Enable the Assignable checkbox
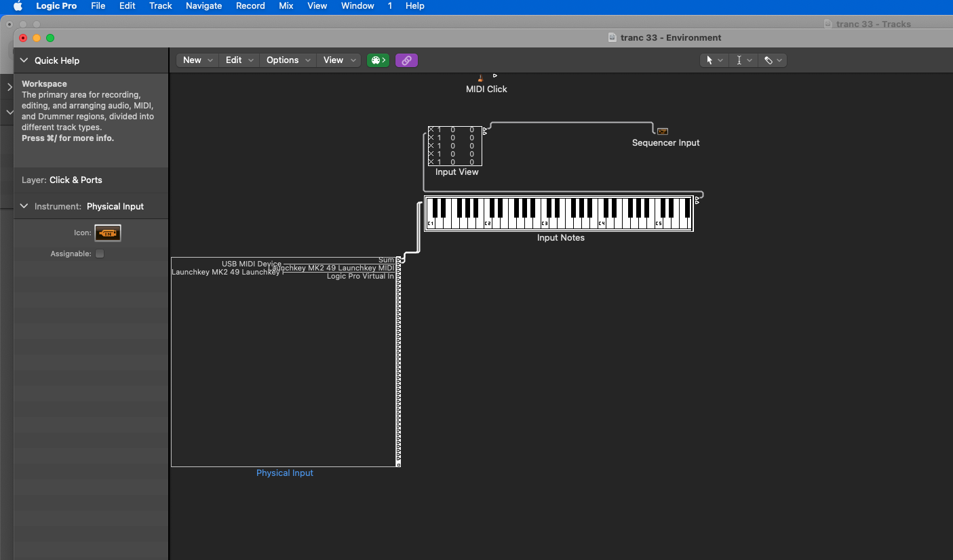 [99, 253]
